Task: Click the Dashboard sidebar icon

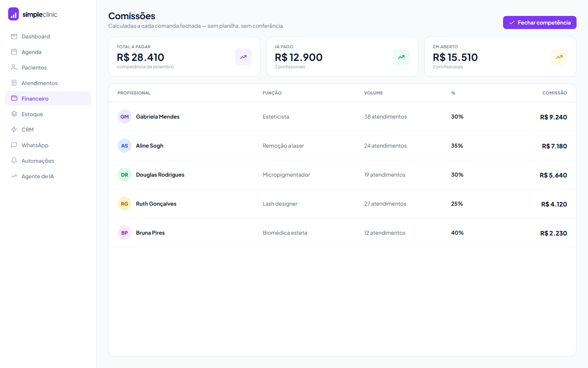Action: pyautogui.click(x=14, y=36)
